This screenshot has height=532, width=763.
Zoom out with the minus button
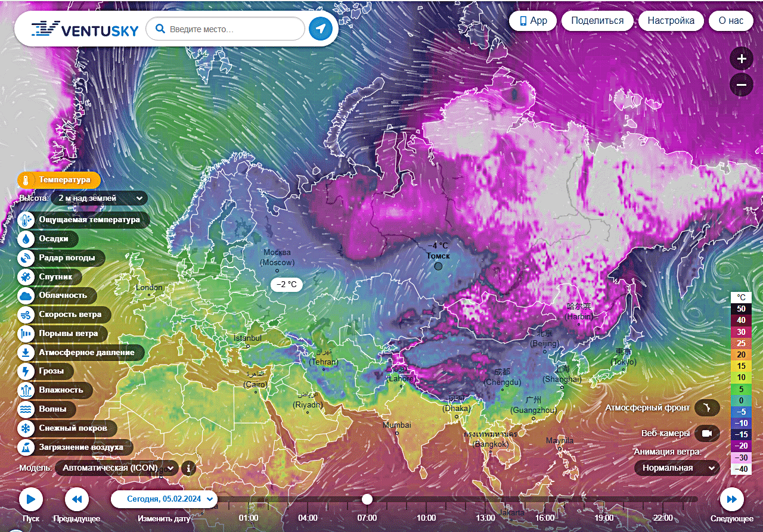(x=742, y=85)
